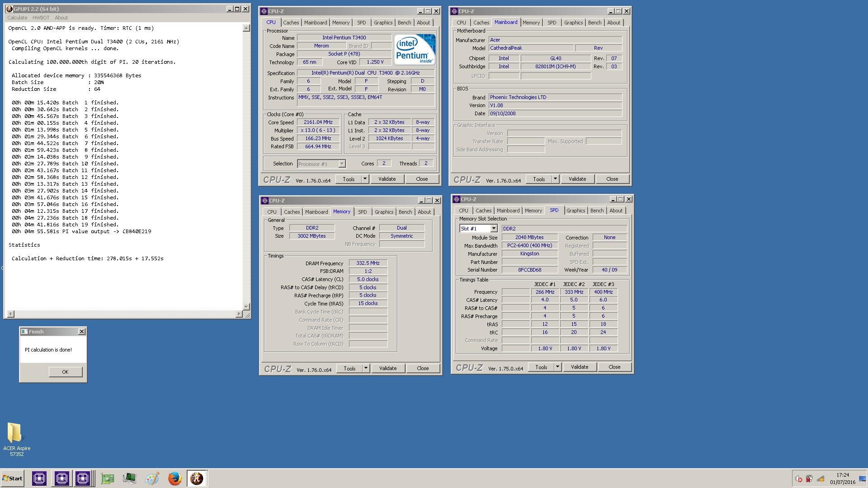Select the Memory tab in the Mainboard window
Viewport: 868px width, 488px height.
click(x=531, y=23)
